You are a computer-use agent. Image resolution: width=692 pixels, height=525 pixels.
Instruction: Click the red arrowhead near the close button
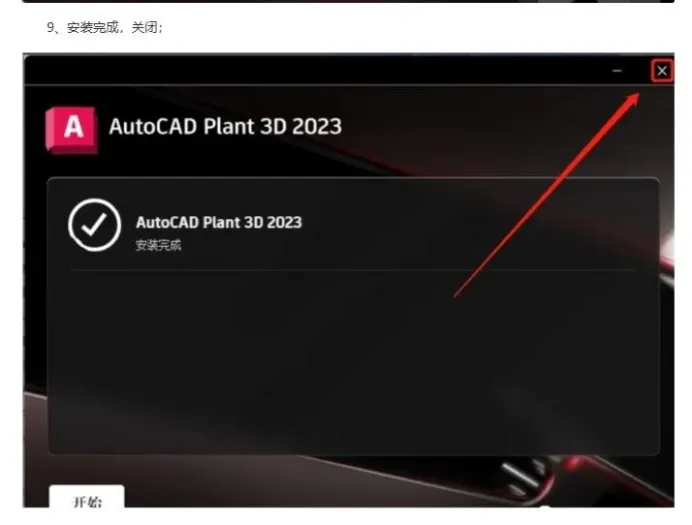tap(631, 101)
